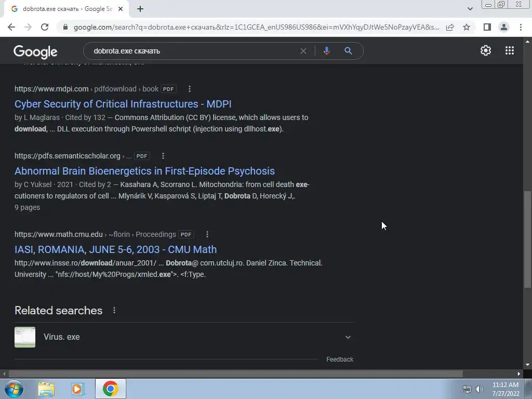
Task: Click the scroll down arrow
Action: tap(527, 365)
